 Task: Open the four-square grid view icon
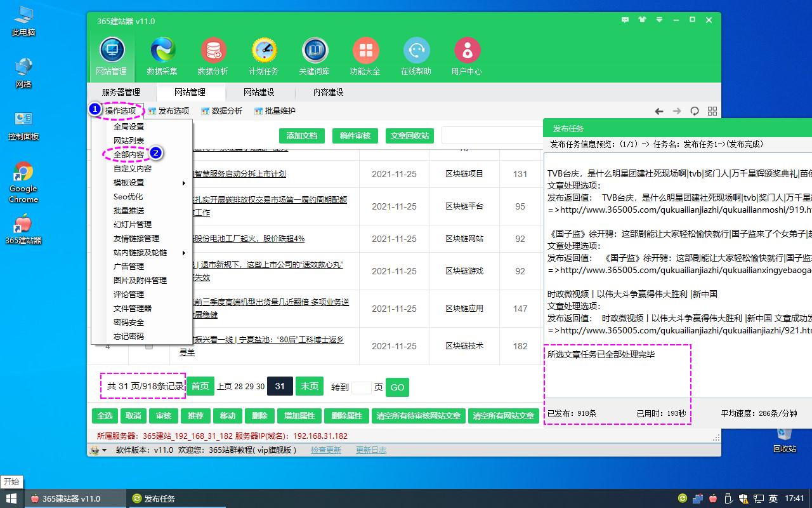(x=712, y=111)
